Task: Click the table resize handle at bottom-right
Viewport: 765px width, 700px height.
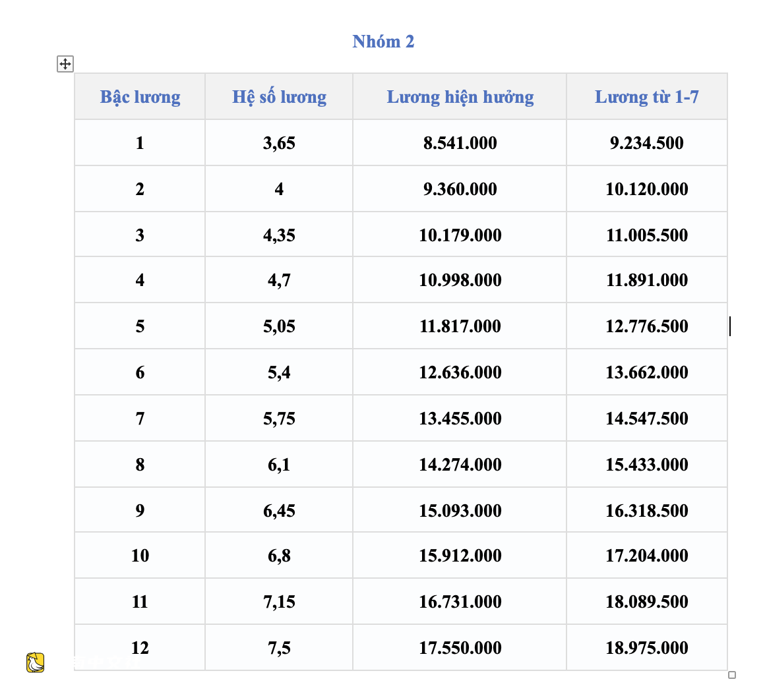Action: click(x=732, y=675)
